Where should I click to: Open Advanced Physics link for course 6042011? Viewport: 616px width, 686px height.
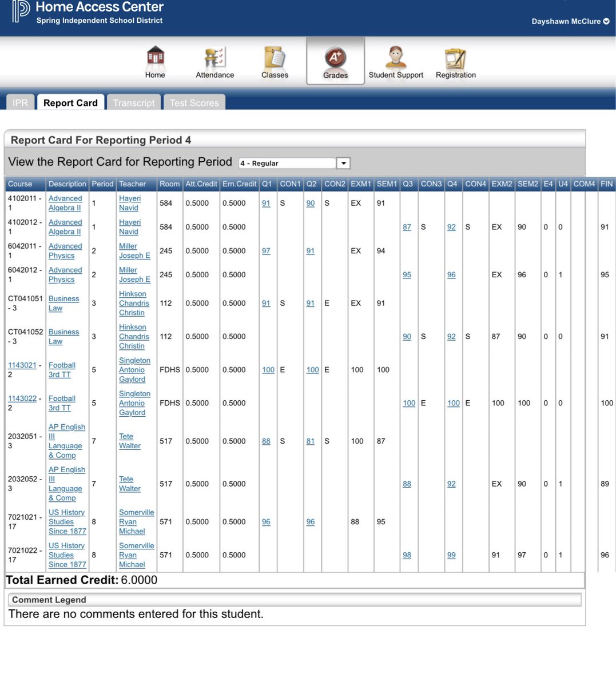click(x=65, y=251)
